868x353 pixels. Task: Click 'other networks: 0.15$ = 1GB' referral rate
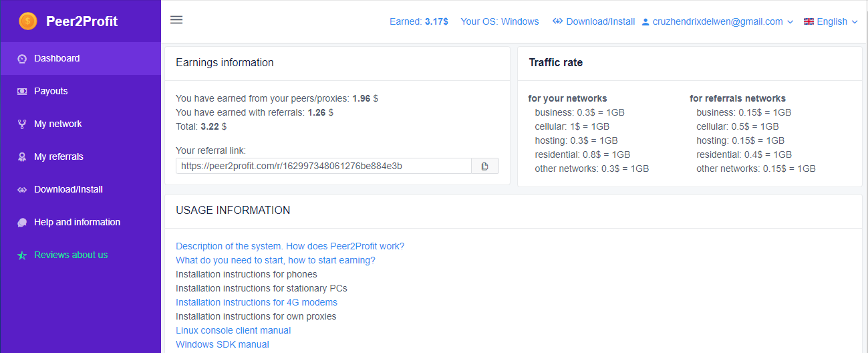(x=756, y=168)
